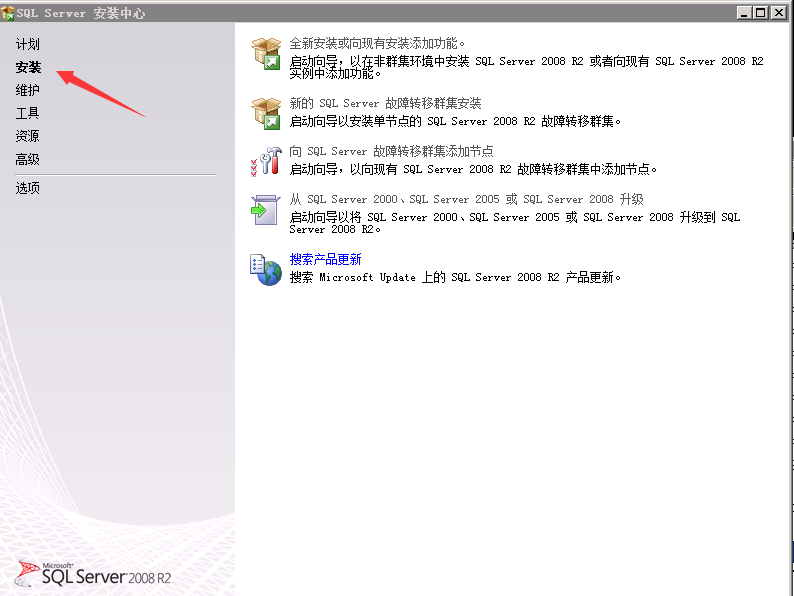Open the 资源 (Resources) page
The image size is (794, 596).
pos(27,136)
